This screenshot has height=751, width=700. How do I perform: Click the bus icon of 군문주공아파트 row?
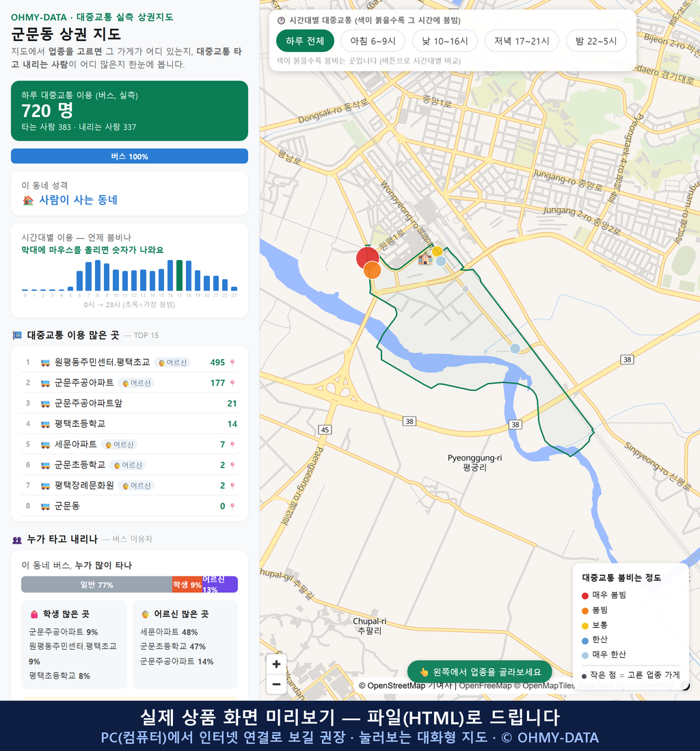point(46,383)
